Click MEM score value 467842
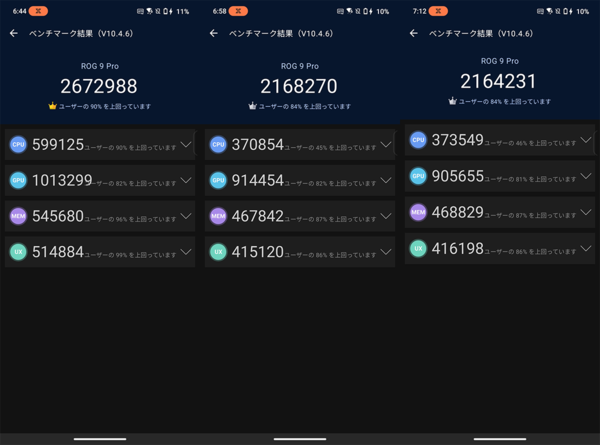This screenshot has width=600, height=445. [258, 216]
